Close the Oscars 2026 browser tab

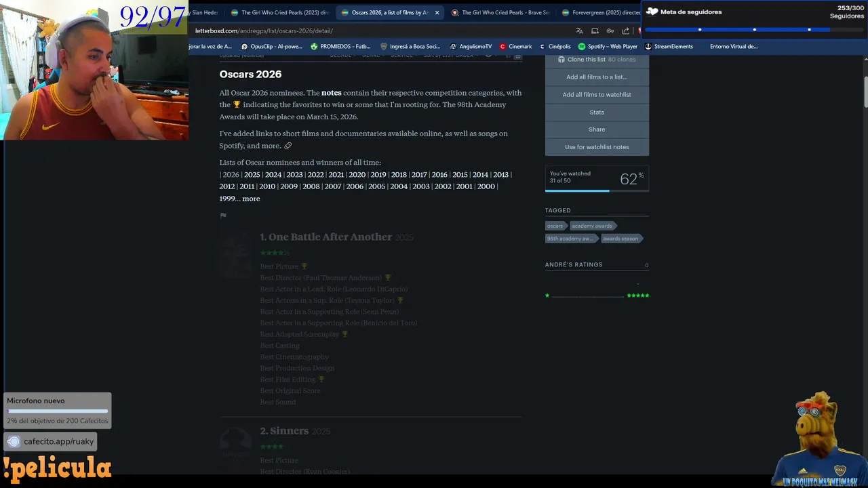437,12
